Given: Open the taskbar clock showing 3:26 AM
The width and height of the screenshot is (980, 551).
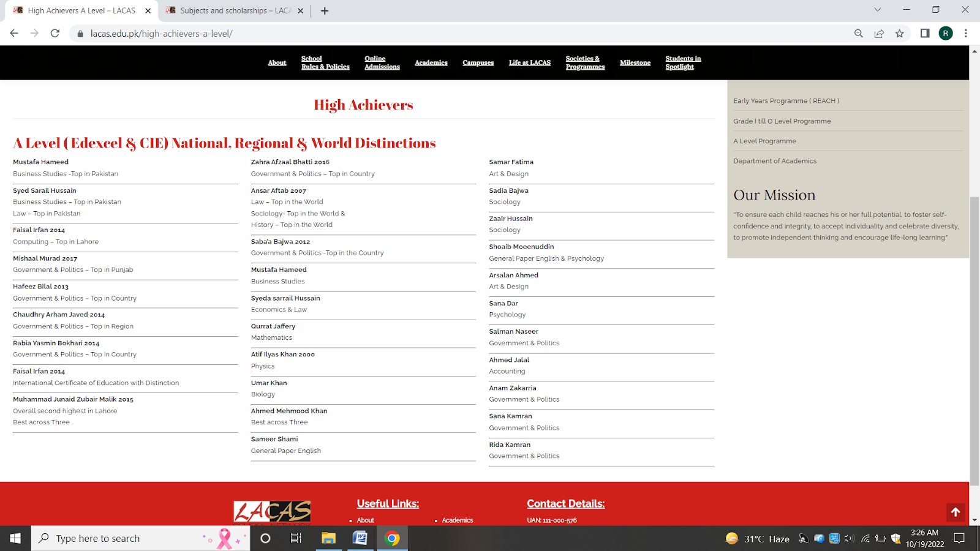Looking at the screenshot, I should (x=925, y=538).
